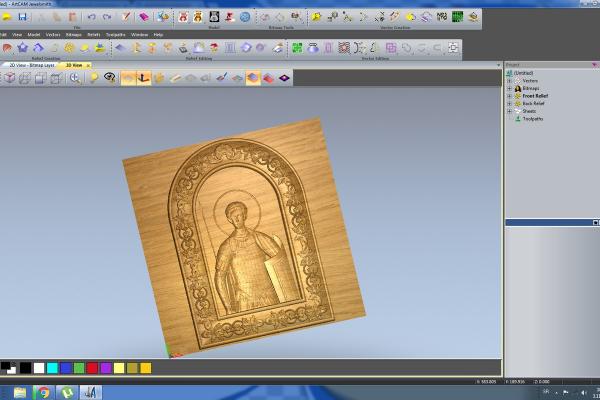
Task: Click the Undo arrow icon
Action: point(92,17)
